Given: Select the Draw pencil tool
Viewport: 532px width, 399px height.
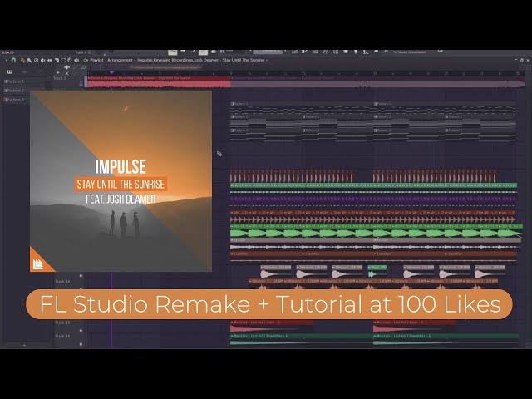Looking at the screenshot, I should click(22, 60).
